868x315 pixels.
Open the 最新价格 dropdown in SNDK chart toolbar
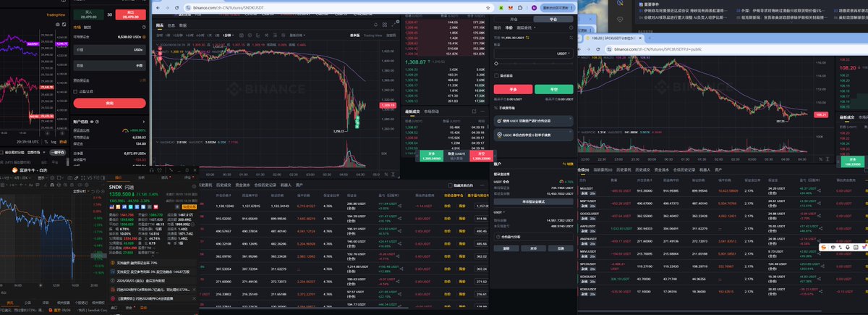[297, 35]
